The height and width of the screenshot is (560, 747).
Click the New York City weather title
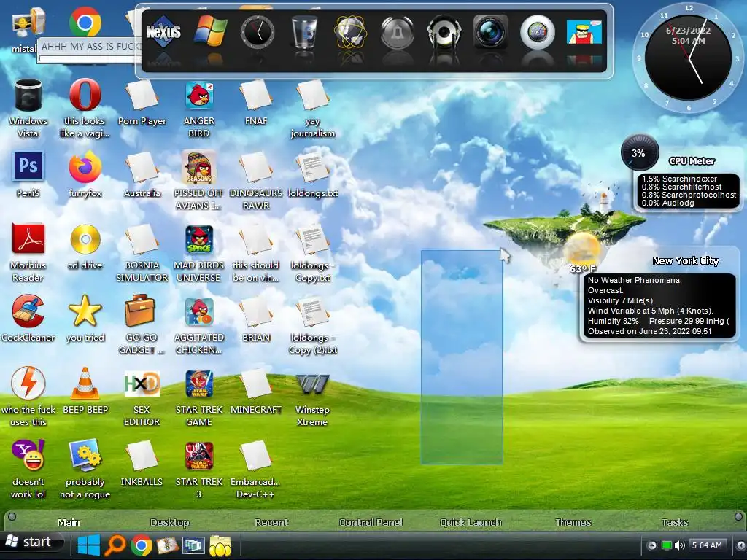[x=686, y=261]
